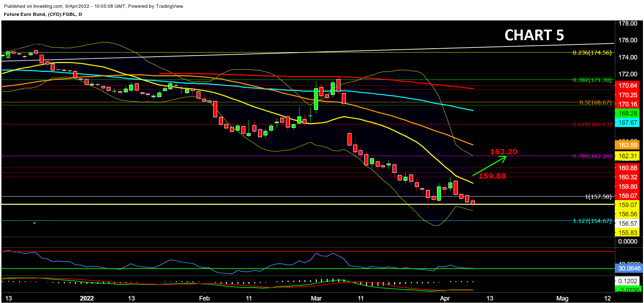
Task: Select the 0.786(162.28) Fibonacci label
Action: [x=592, y=156]
